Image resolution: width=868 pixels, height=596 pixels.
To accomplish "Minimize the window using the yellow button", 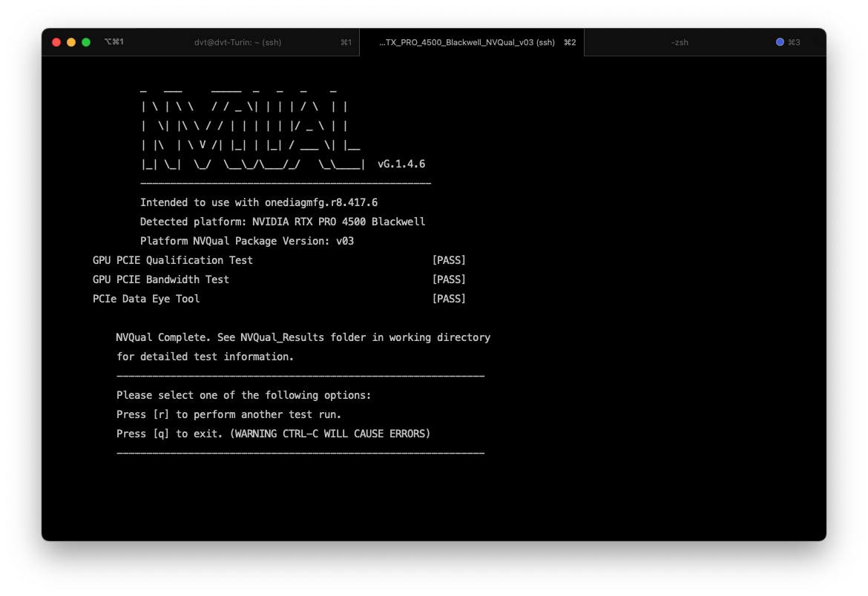I will [71, 42].
